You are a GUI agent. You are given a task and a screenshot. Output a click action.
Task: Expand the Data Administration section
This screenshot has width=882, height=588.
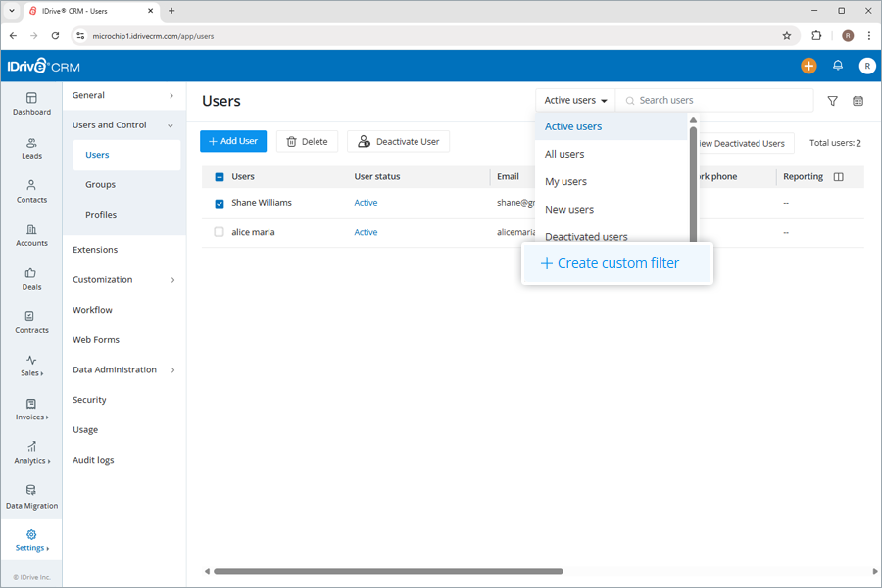click(x=117, y=369)
